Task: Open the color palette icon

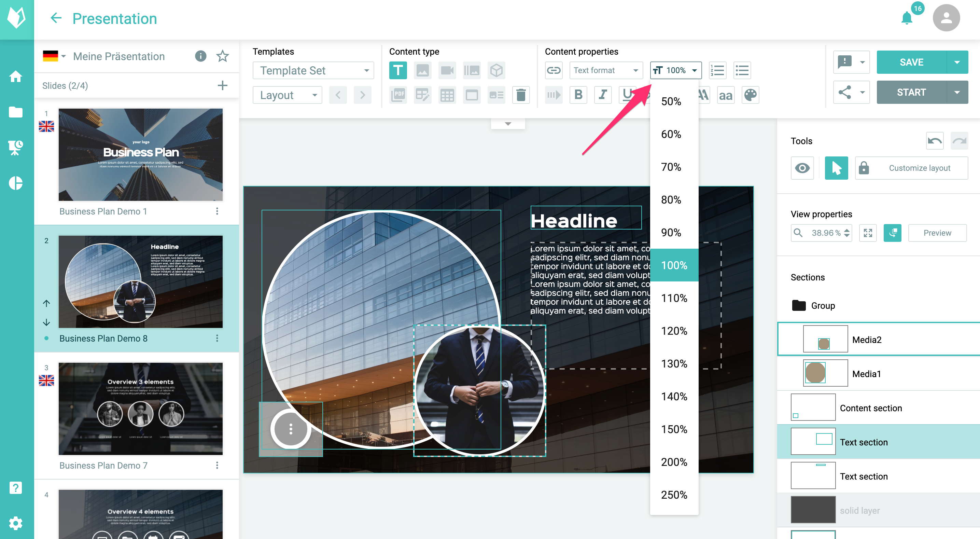Action: pyautogui.click(x=750, y=95)
